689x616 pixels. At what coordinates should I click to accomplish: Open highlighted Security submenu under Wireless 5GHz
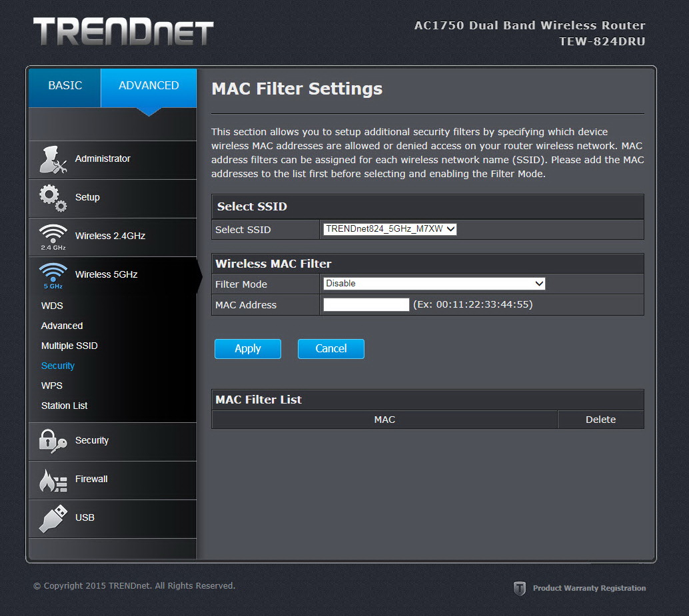(58, 366)
